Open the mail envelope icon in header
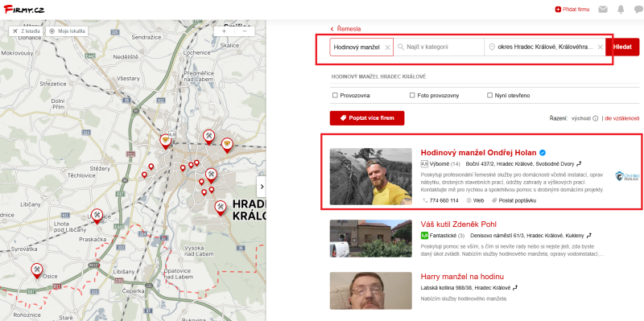This screenshot has width=644, height=321. click(602, 10)
